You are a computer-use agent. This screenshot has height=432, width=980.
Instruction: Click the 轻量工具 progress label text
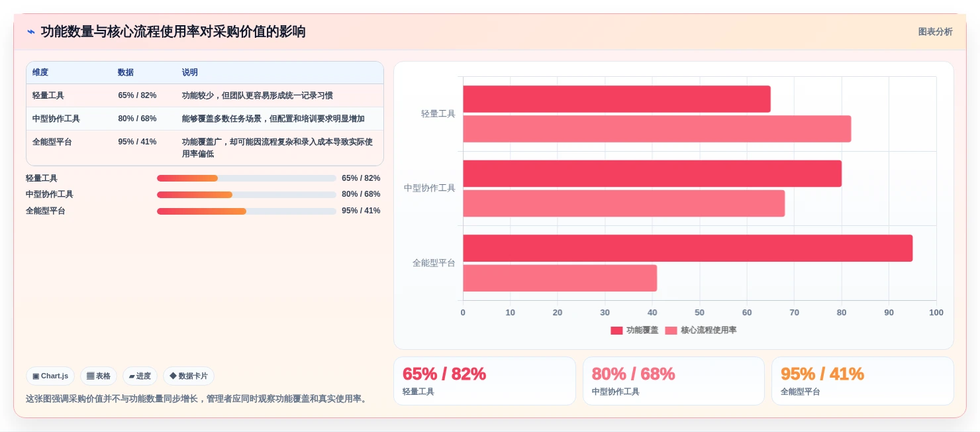point(42,178)
